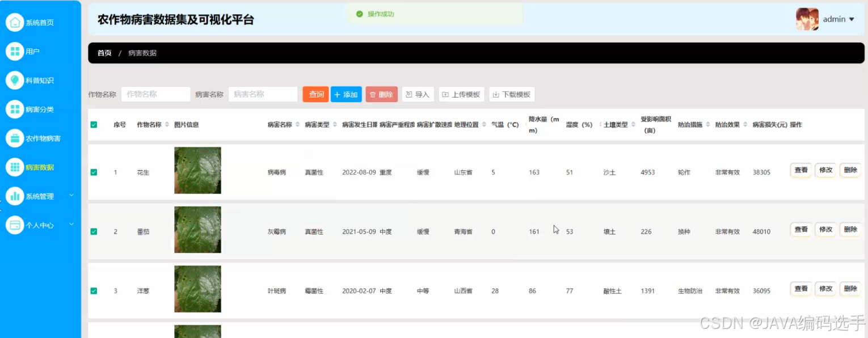Open the 农作物病害 menu item
The height and width of the screenshot is (338, 868).
pyautogui.click(x=43, y=138)
